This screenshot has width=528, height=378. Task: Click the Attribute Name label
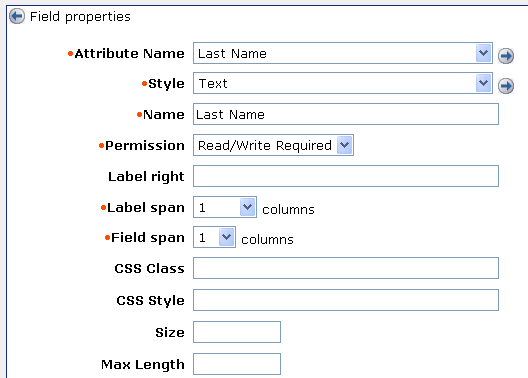[x=129, y=54]
